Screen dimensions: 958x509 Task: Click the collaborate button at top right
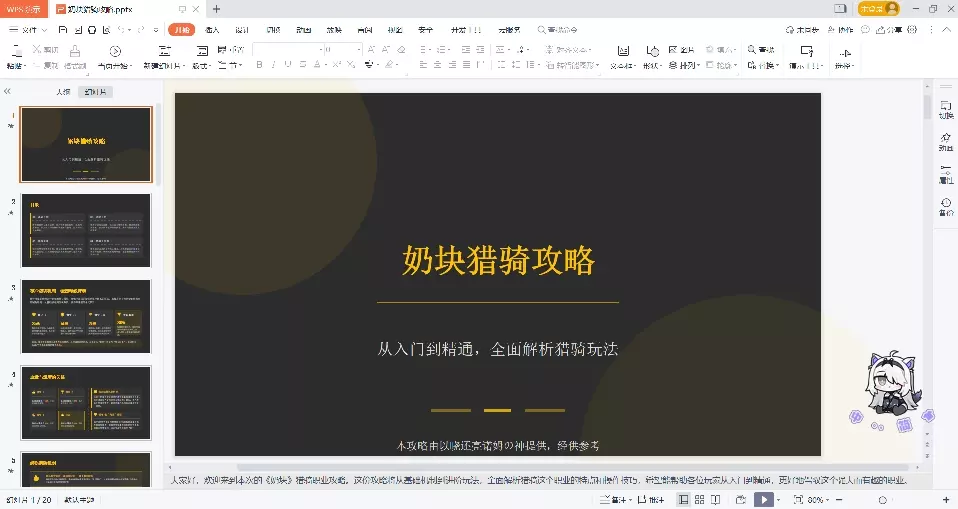coord(841,29)
